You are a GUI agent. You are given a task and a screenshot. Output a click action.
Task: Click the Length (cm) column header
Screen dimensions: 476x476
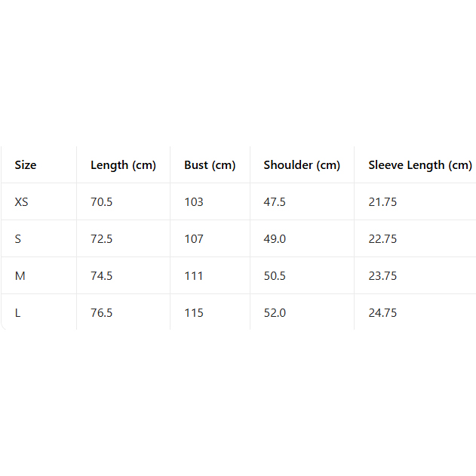pos(123,165)
